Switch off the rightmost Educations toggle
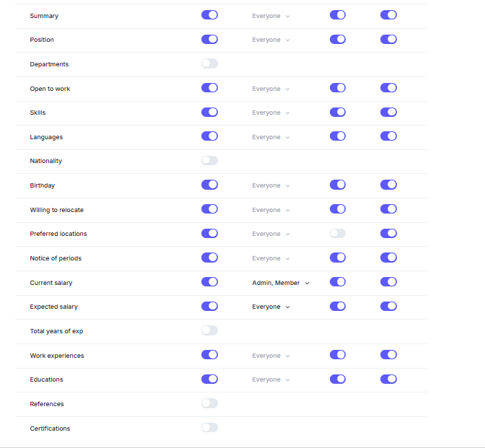The height and width of the screenshot is (448, 485). pyautogui.click(x=388, y=379)
